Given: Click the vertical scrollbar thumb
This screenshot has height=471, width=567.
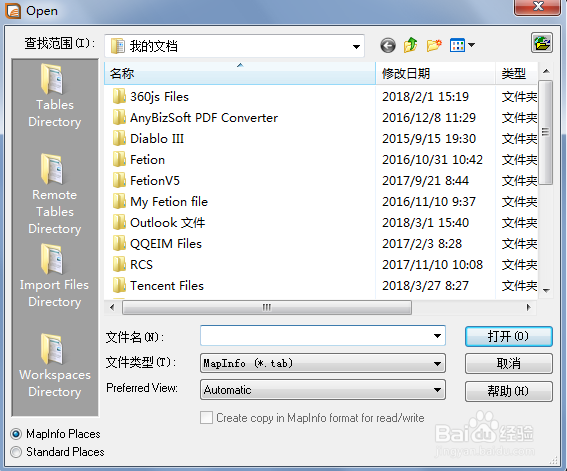Looking at the screenshot, I should coord(545,132).
